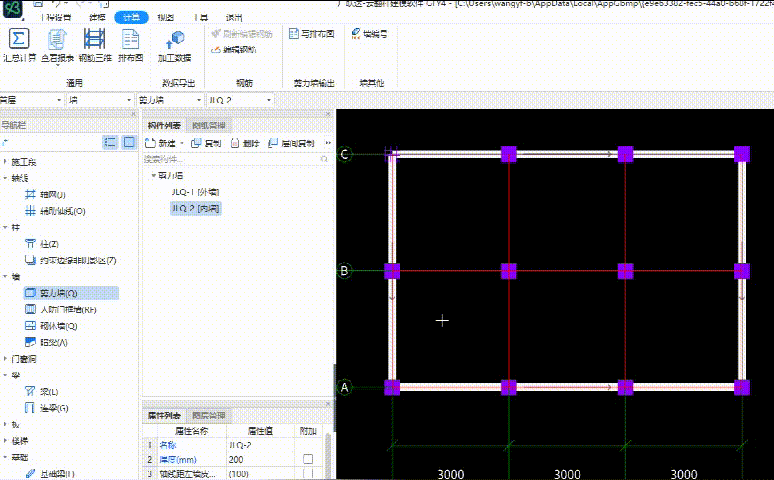Screen dimensions: 774x480
Task: Tick the 附加 checkbox for 厚度(mm)
Action: pos(308,459)
